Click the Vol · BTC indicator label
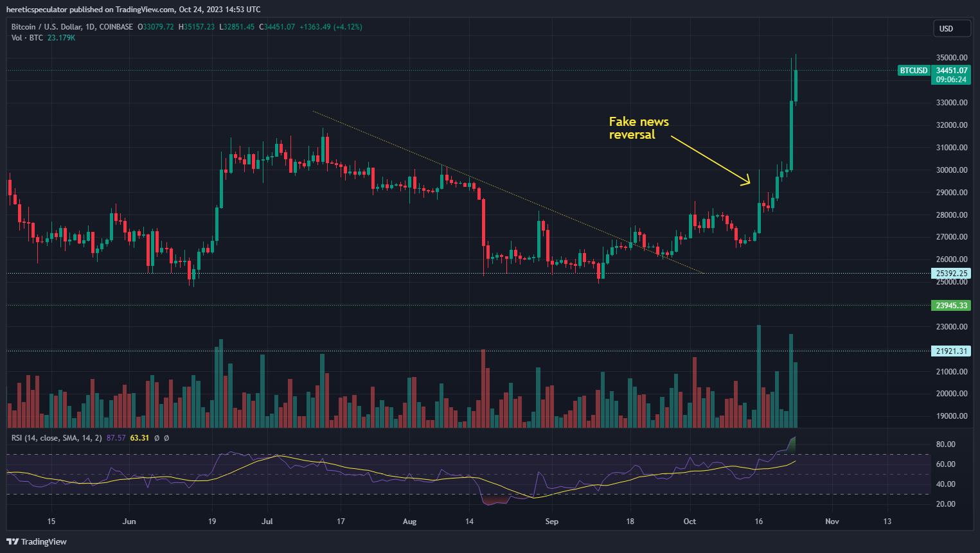This screenshot has height=553, width=980. (27, 38)
